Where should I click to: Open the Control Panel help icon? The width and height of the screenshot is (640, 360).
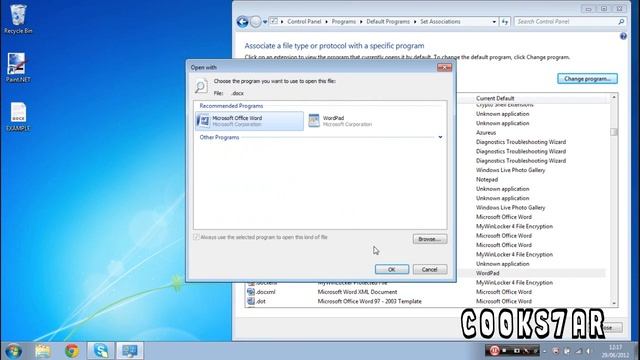pyautogui.click(x=623, y=36)
